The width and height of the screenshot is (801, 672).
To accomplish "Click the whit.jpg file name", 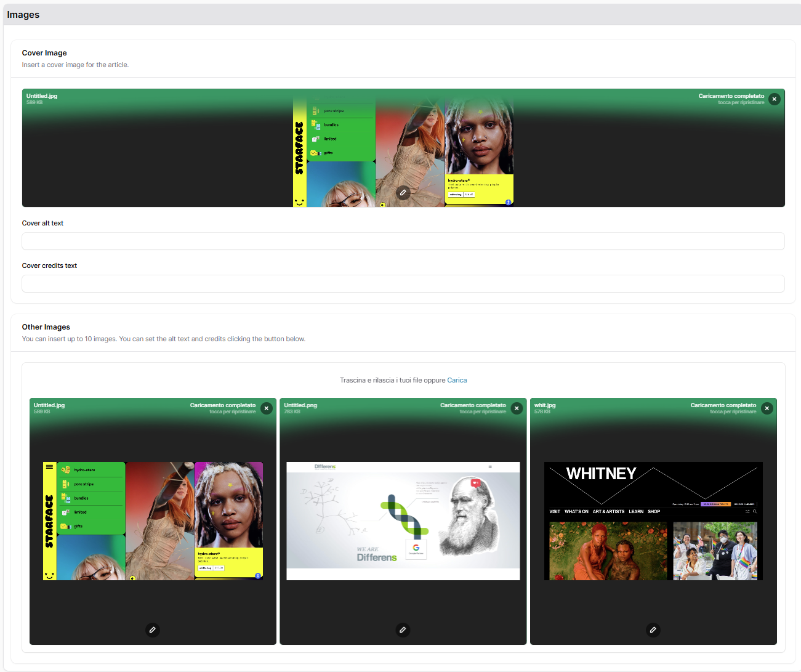I will 545,405.
